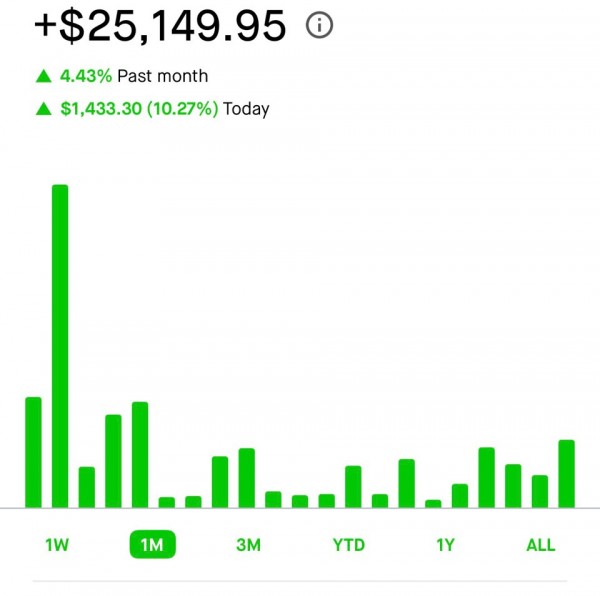This screenshot has height=596, width=600.
Task: Show the 3M time range
Action: click(x=248, y=545)
